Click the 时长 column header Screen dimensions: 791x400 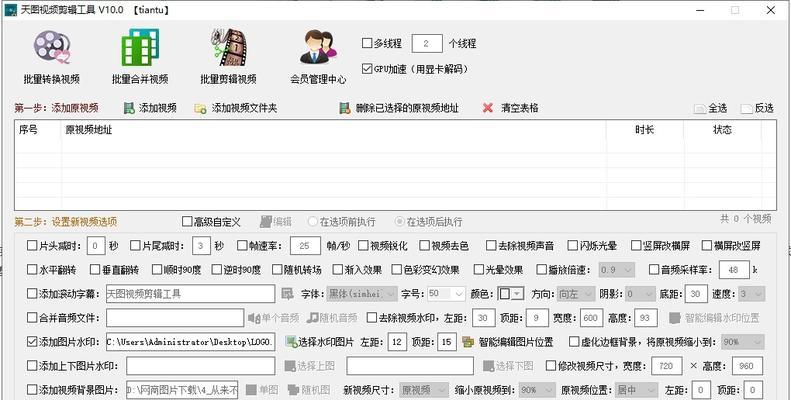(645, 130)
